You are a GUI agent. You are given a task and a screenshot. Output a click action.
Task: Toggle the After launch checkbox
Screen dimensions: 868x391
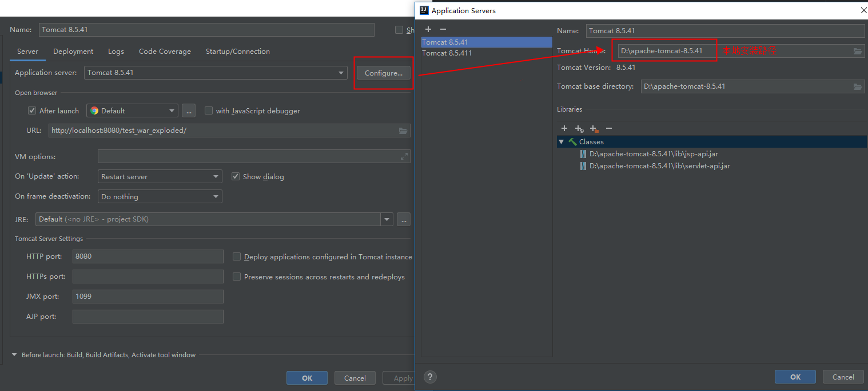click(x=32, y=110)
